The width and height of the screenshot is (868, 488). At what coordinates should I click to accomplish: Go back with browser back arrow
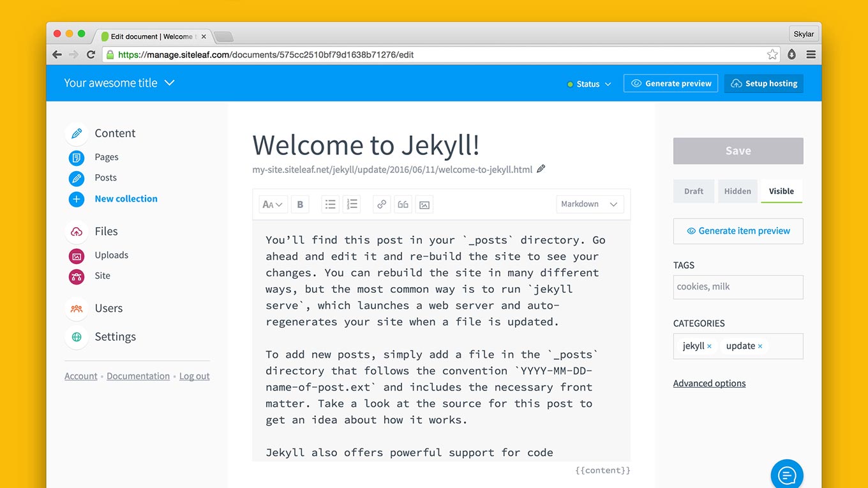57,55
